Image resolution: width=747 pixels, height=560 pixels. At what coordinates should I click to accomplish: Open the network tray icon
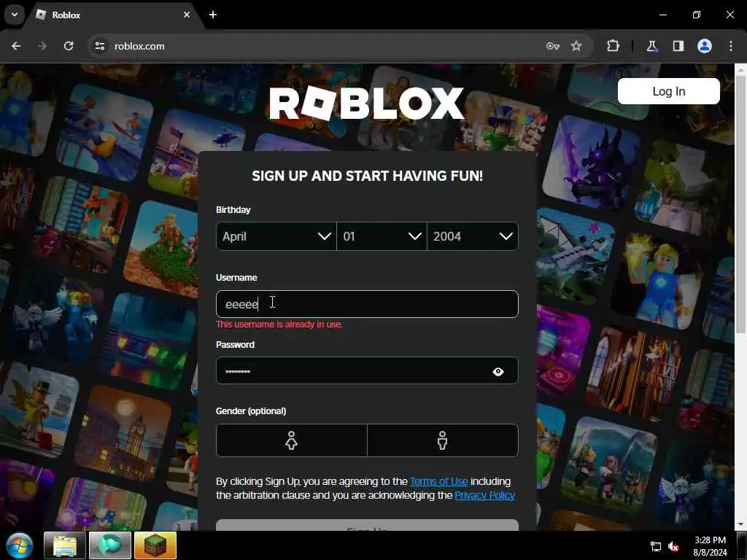(656, 547)
